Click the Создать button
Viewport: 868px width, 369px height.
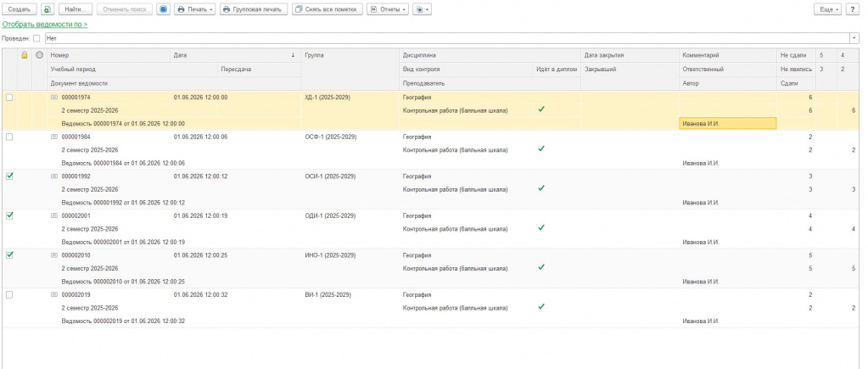pos(19,9)
